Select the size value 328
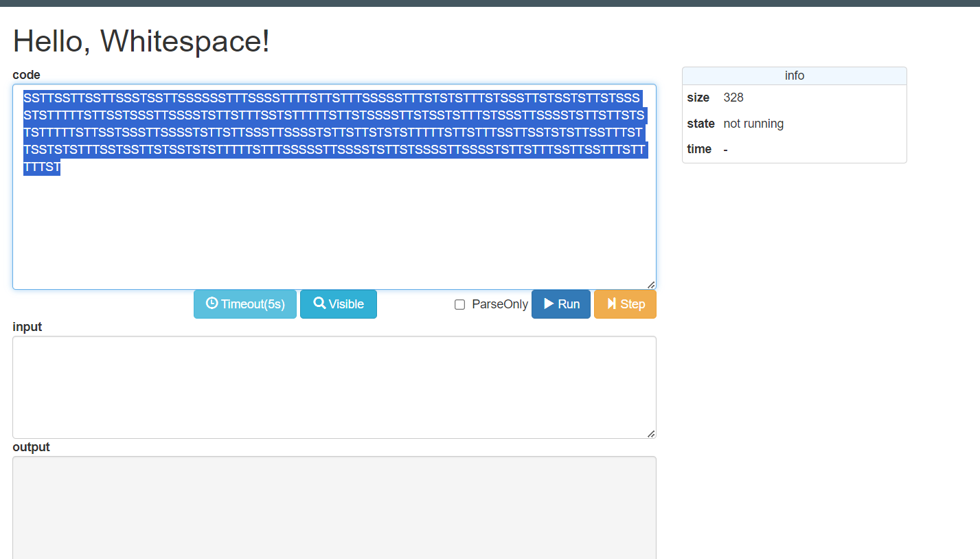Viewport: 980px width, 559px height. pos(733,98)
